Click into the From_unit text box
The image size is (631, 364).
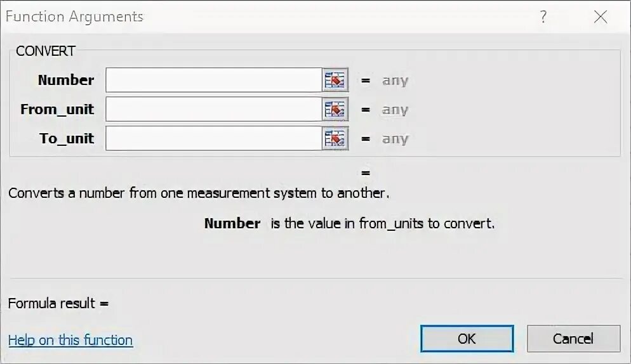coord(214,110)
